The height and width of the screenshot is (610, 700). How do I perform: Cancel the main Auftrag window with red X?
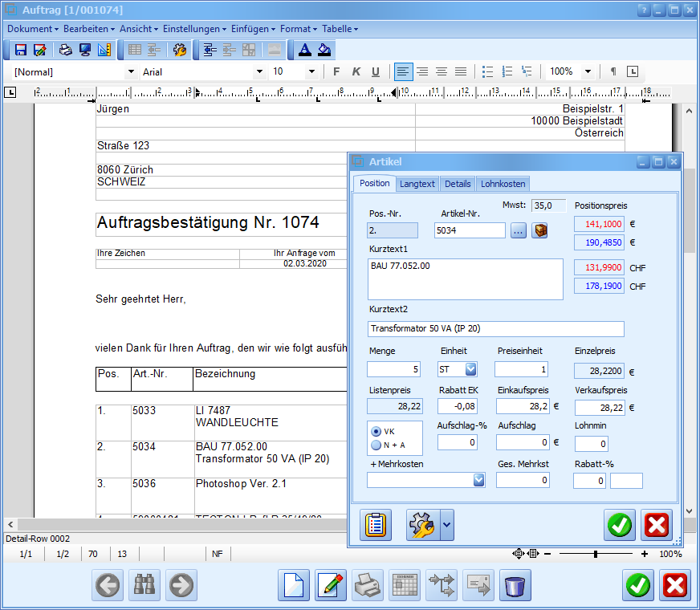(675, 585)
